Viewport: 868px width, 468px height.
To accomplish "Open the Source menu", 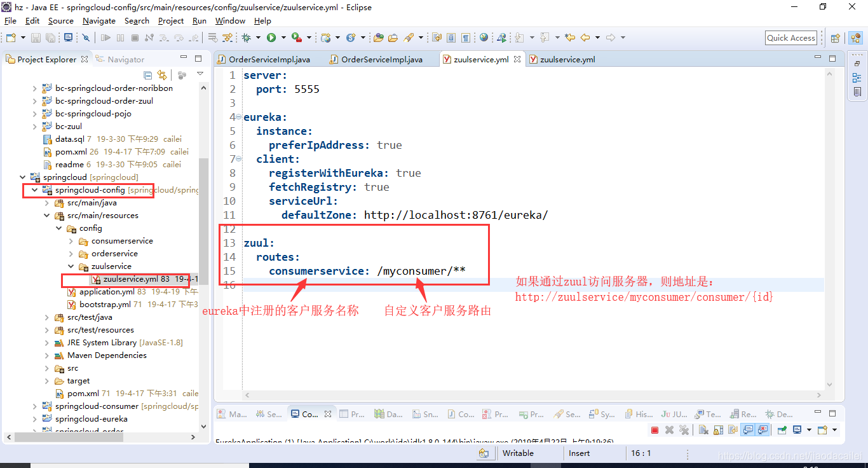I will click(x=61, y=20).
